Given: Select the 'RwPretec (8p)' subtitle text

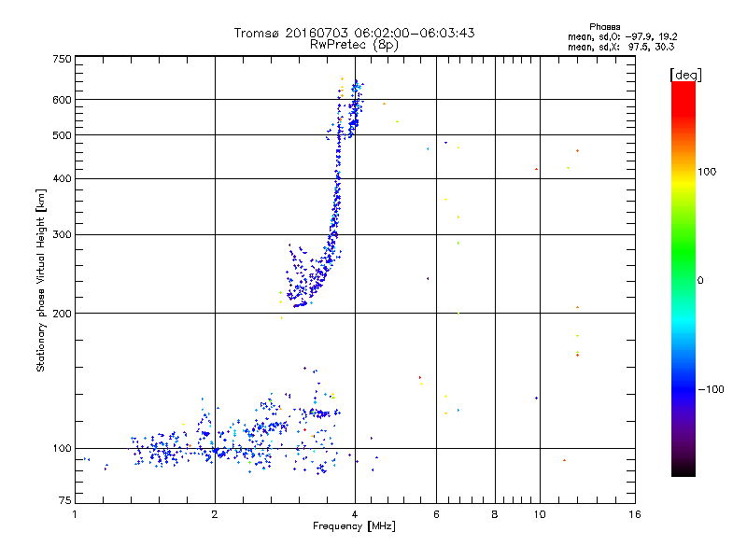Looking at the screenshot, I should pyautogui.click(x=354, y=45).
